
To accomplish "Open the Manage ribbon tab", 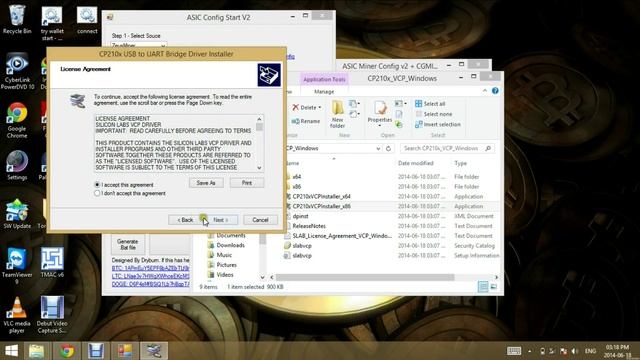I will 324,92.
